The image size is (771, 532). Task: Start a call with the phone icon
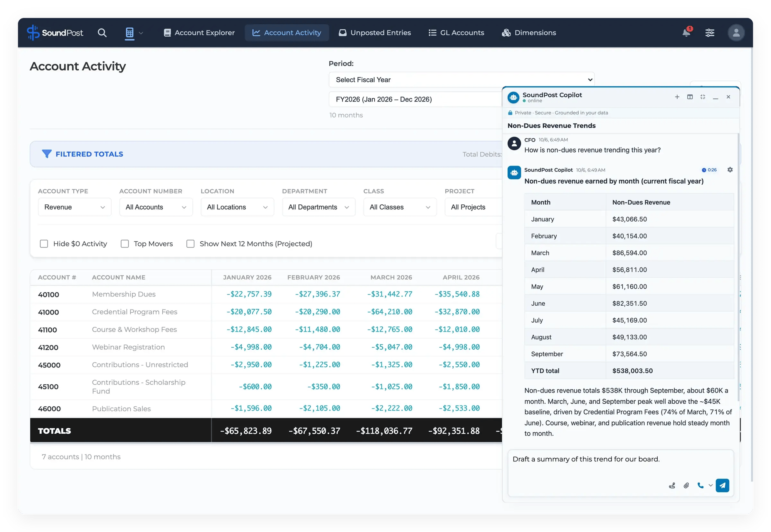pyautogui.click(x=700, y=485)
